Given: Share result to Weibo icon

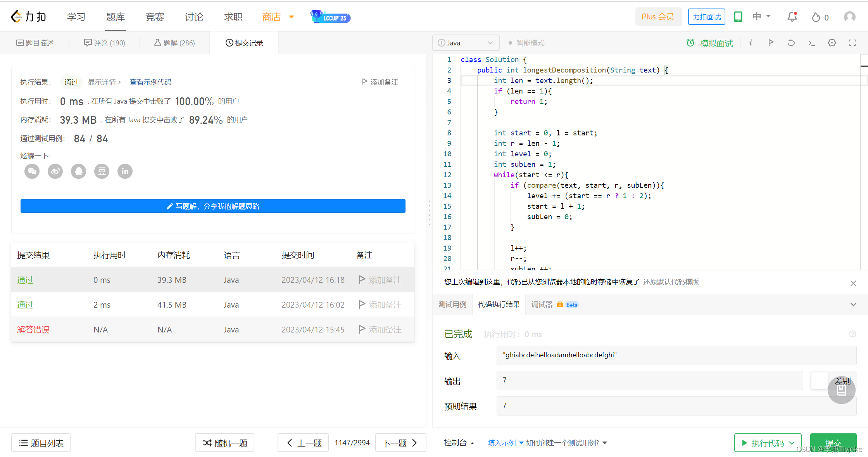Looking at the screenshot, I should (55, 171).
